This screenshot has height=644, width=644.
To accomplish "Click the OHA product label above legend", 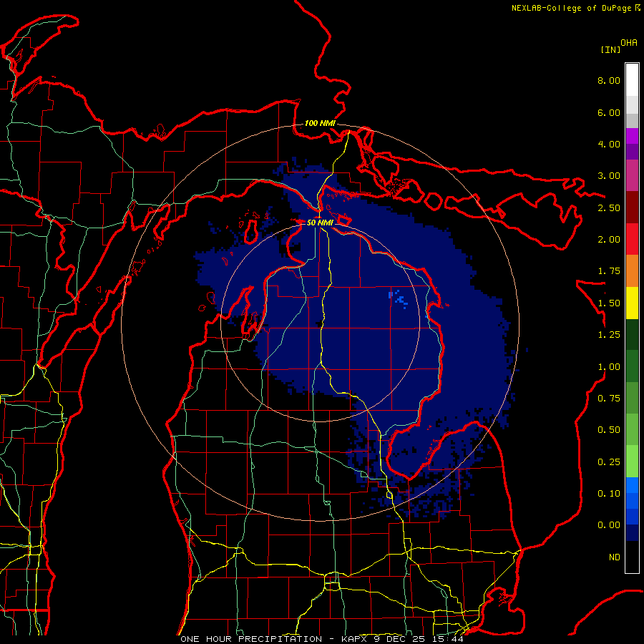I will click(x=629, y=43).
